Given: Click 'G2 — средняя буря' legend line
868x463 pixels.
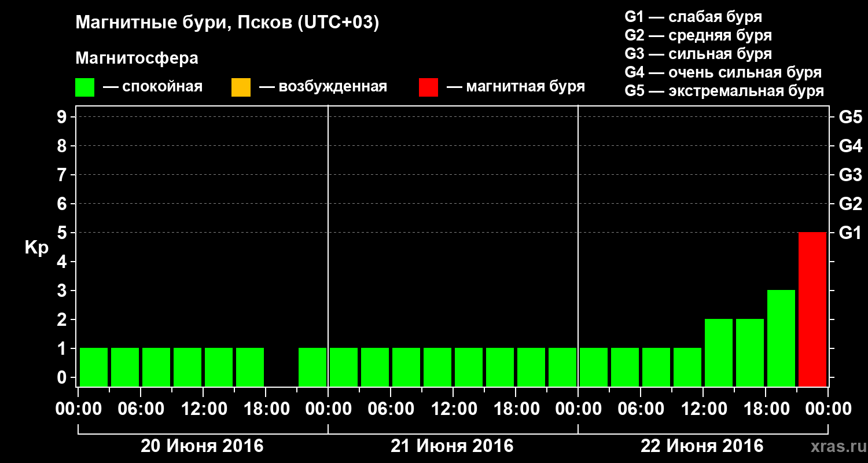Looking at the screenshot, I should point(698,35).
